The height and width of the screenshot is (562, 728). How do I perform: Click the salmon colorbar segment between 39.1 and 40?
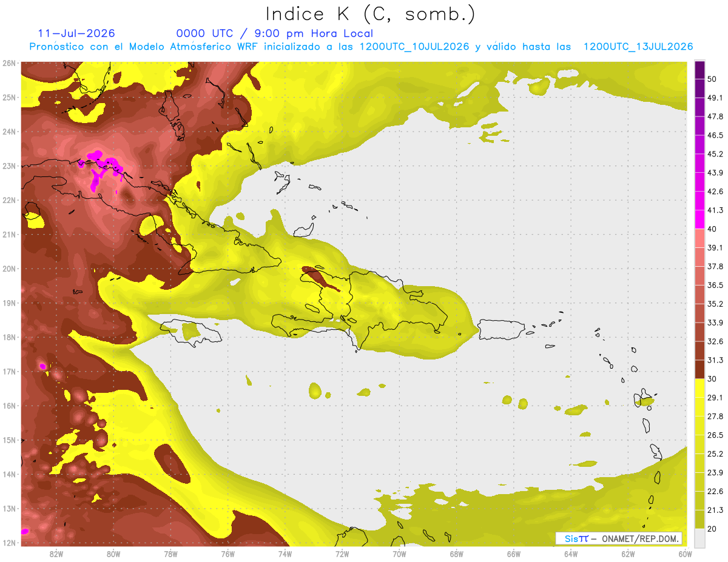click(x=699, y=238)
